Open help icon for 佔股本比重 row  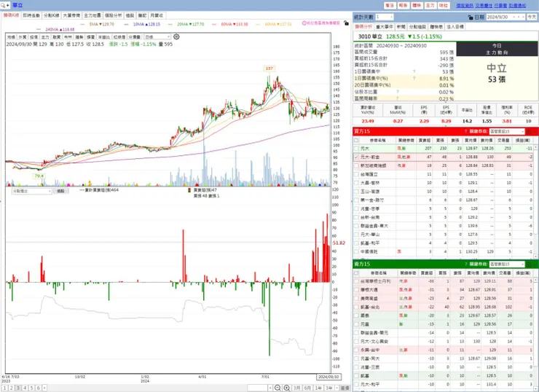tap(398, 92)
